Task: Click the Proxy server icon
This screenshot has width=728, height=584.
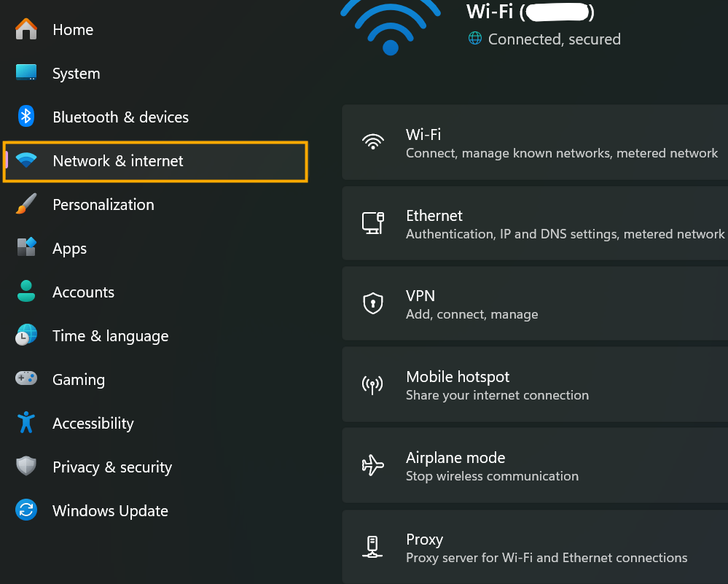Action: [x=372, y=546]
